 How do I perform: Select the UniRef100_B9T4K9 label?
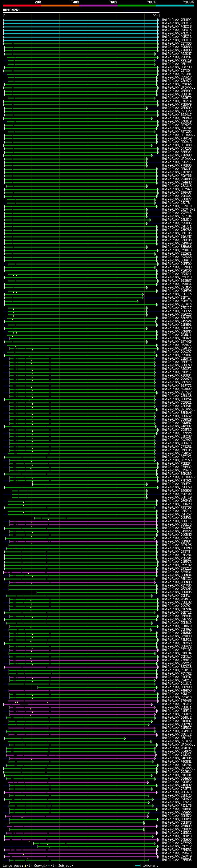tap(177, 342)
